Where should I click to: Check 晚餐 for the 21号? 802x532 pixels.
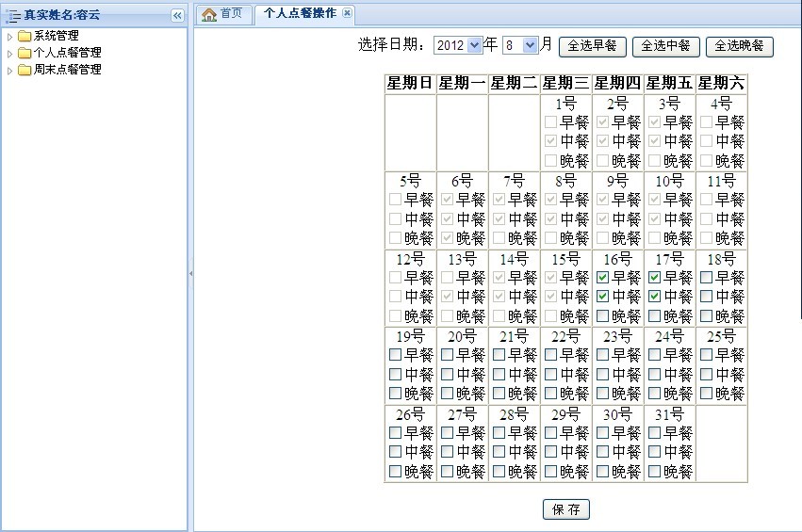499,394
